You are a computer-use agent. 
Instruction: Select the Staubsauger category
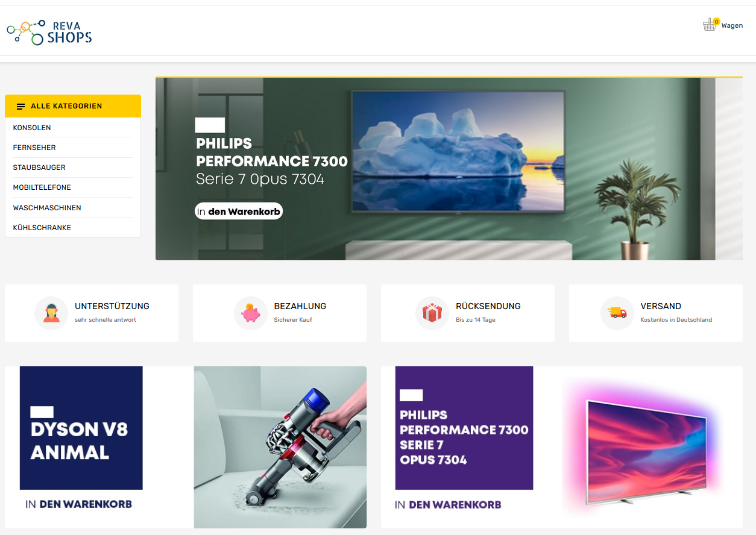point(39,167)
